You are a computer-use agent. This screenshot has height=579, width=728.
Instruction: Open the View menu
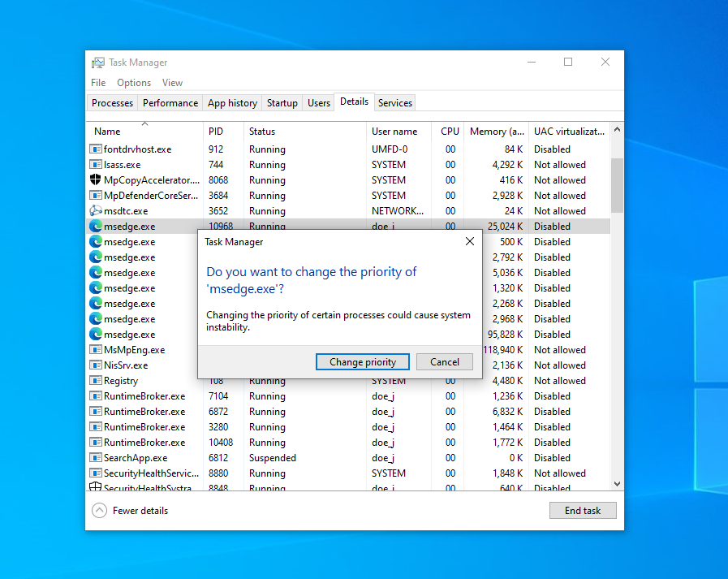pos(172,83)
